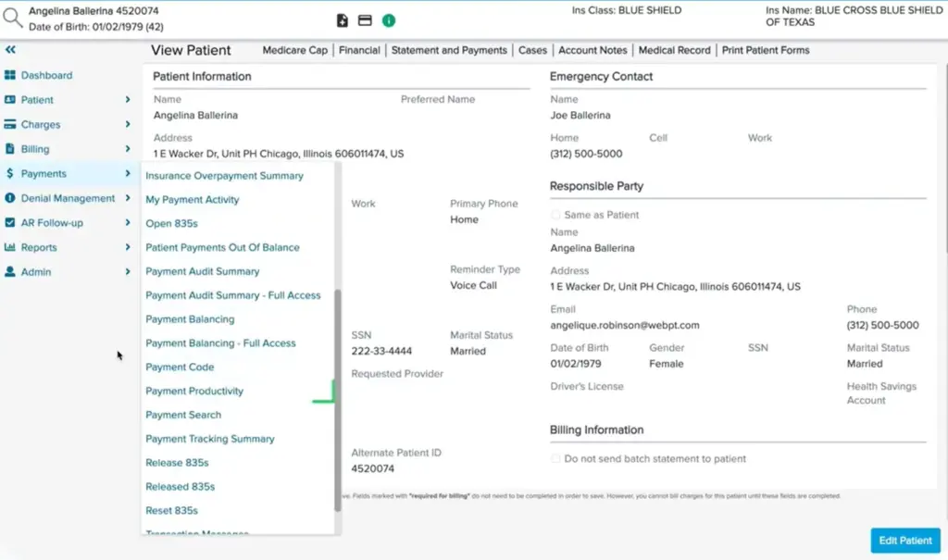Click Ins Class: BLUE SHIELD text

click(627, 10)
